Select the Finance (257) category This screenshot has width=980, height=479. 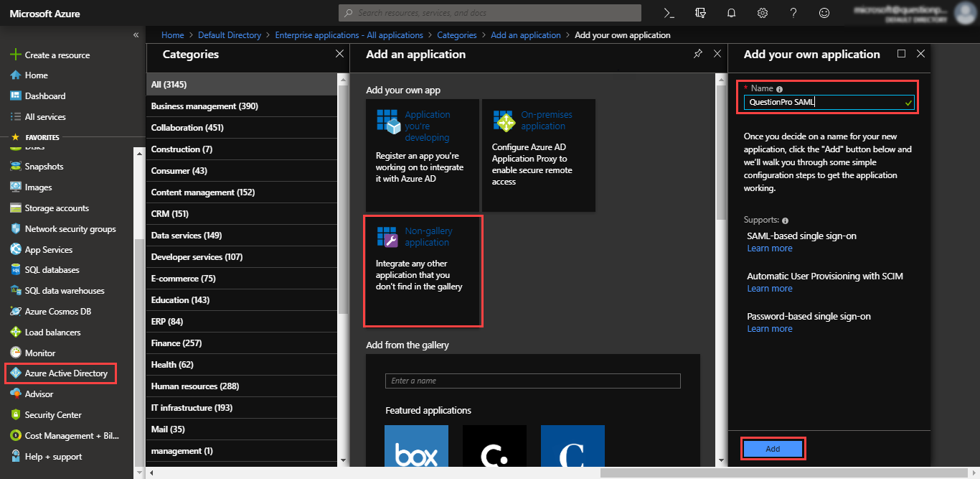[242, 343]
